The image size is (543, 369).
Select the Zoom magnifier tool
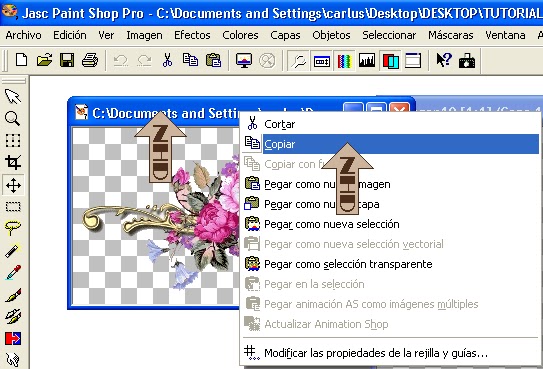[x=12, y=118]
